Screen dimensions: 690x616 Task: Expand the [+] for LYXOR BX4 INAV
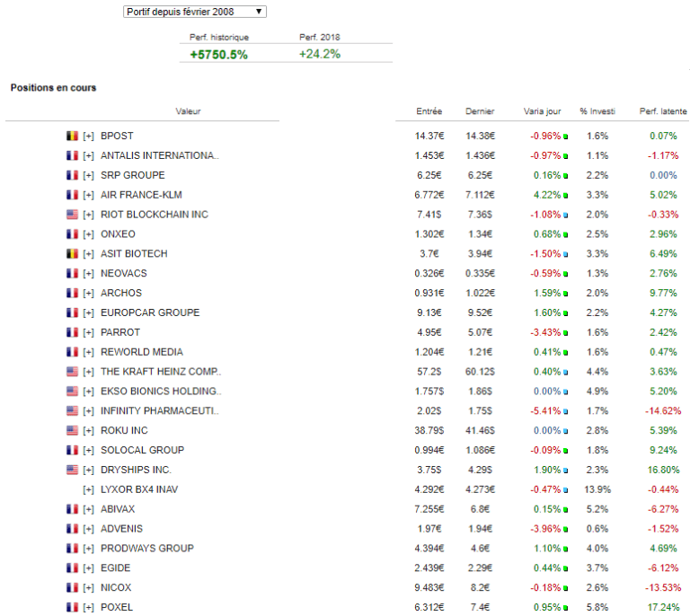coord(88,490)
